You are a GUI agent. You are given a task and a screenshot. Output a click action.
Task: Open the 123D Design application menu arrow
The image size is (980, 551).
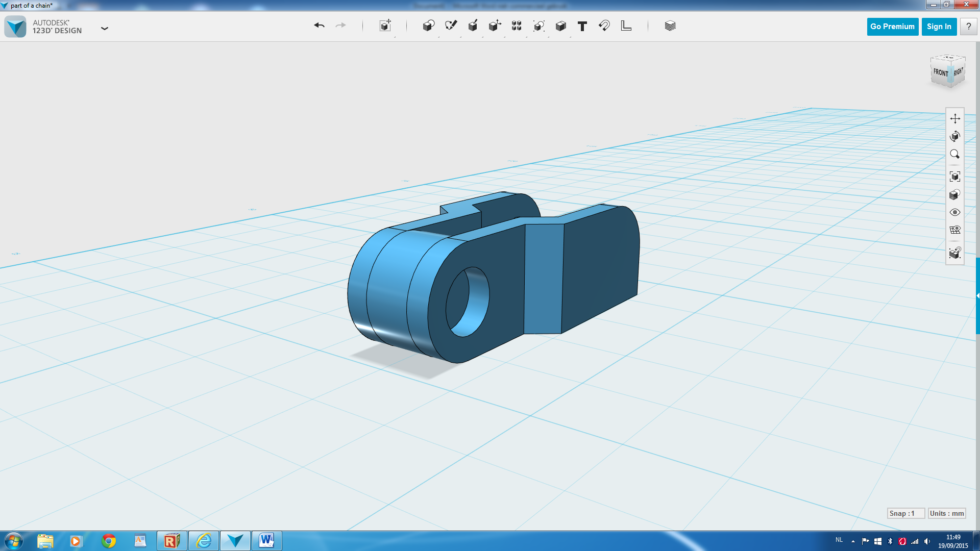point(105,29)
